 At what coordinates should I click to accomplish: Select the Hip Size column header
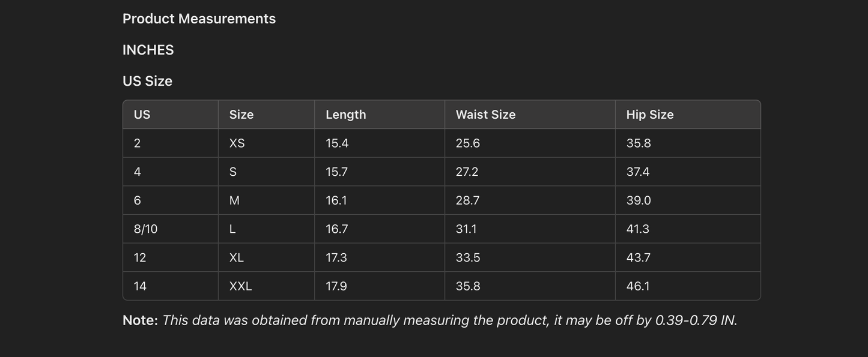[649, 115]
